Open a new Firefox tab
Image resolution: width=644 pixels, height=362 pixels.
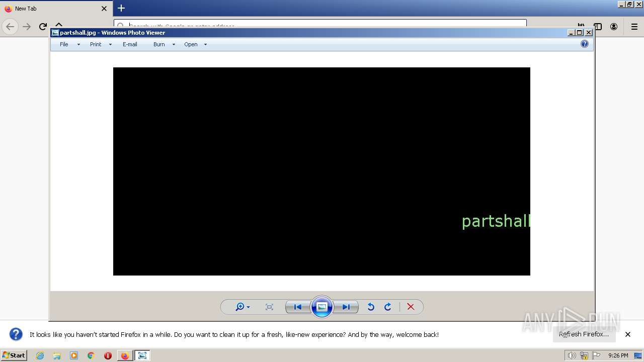pyautogui.click(x=121, y=8)
